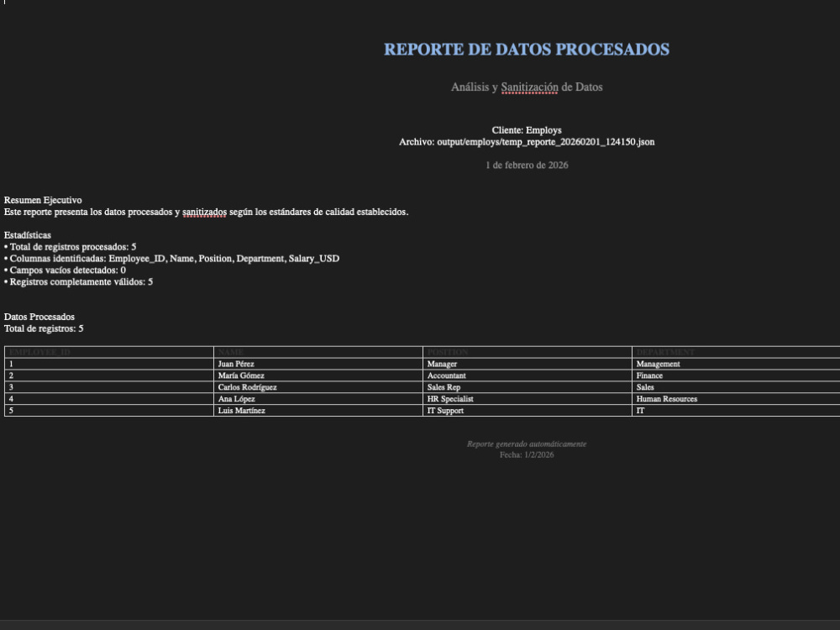840x630 pixels.
Task: Click the Estadísticas heading
Action: pos(28,235)
